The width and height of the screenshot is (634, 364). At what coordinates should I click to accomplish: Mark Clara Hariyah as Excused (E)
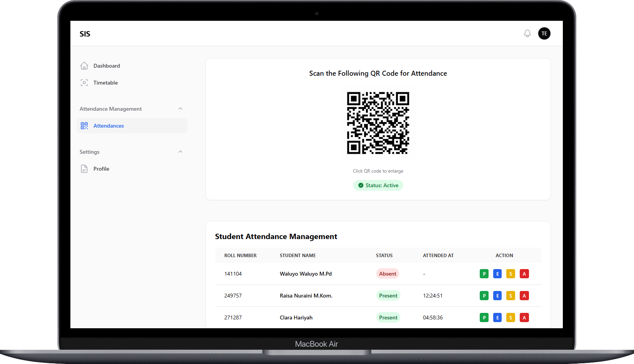[497, 317]
